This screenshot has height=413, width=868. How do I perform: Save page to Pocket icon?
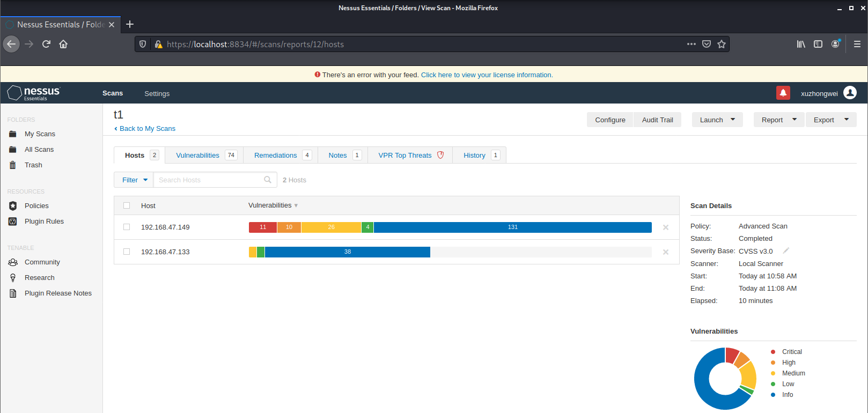click(707, 44)
